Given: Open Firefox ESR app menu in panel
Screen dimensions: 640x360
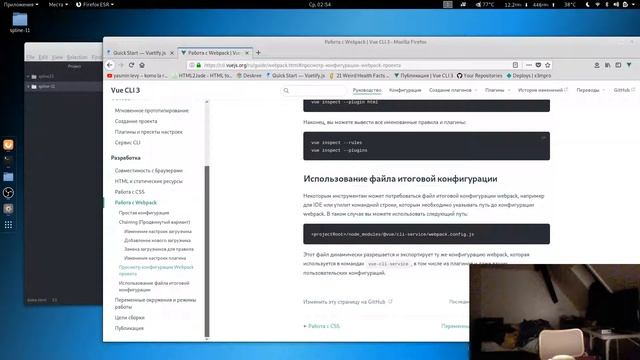Looking at the screenshot, I should 95,4.
